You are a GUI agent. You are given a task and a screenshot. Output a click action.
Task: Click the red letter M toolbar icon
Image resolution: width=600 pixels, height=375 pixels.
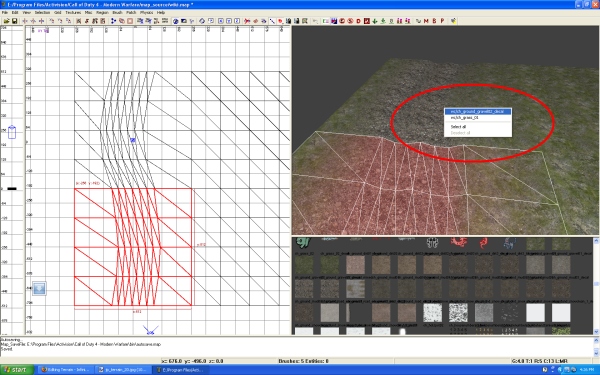tap(426, 21)
